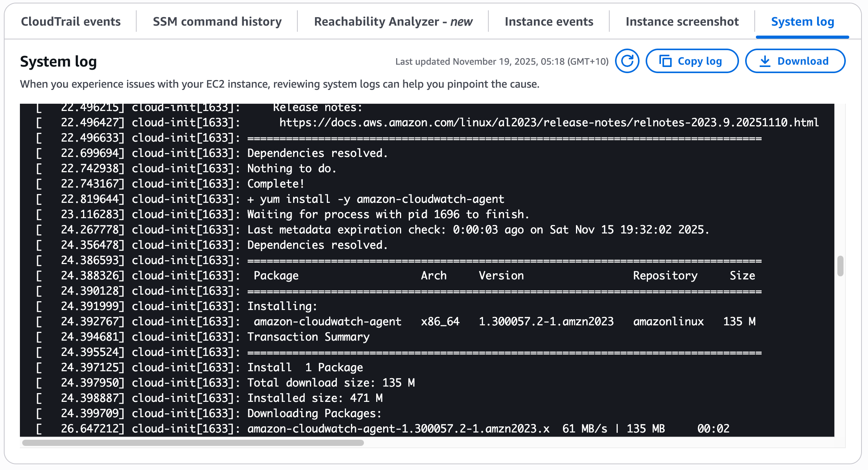Image resolution: width=868 pixels, height=470 pixels.
Task: Click the refresh icon to reload system log
Action: click(627, 60)
